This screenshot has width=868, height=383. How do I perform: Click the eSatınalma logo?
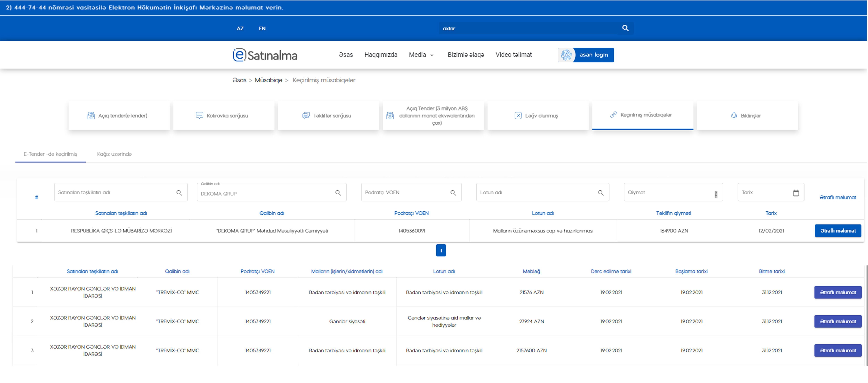click(x=265, y=55)
